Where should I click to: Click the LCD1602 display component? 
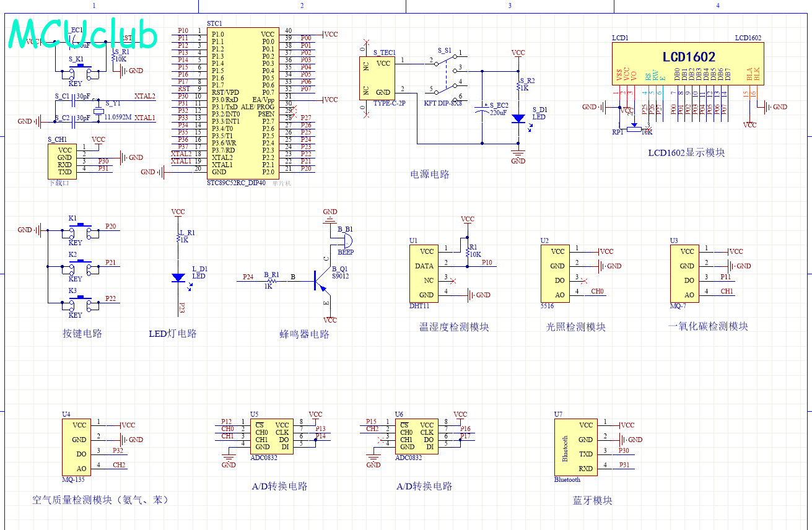[688, 66]
